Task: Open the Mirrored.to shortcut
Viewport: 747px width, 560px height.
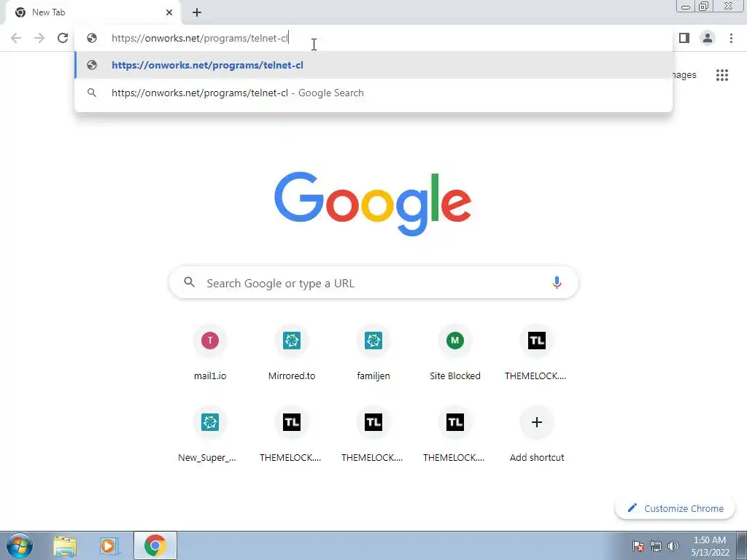Action: 292,352
